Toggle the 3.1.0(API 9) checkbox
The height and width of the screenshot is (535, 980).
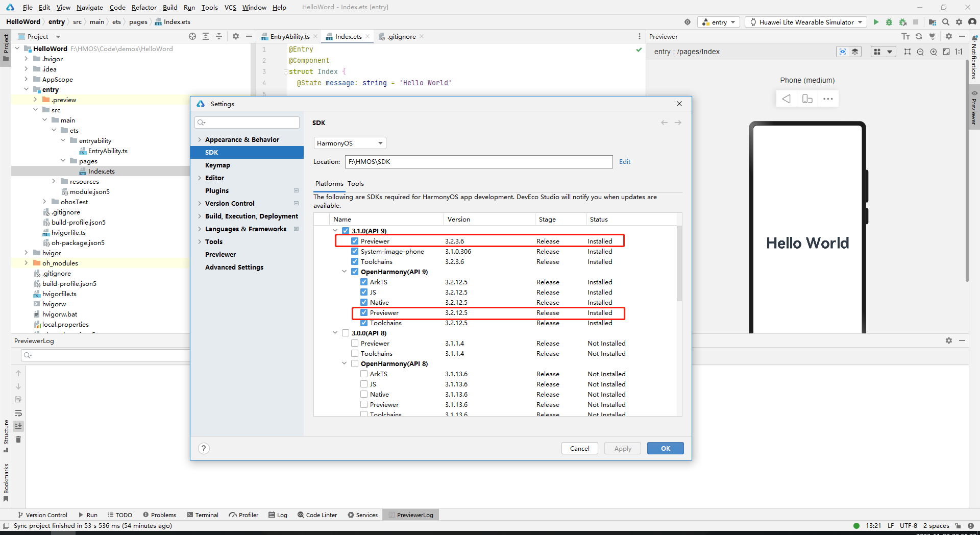point(346,231)
